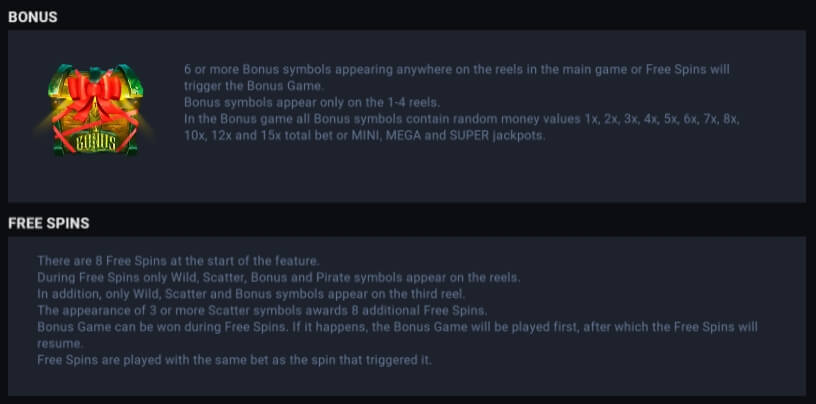Click the line starting 'During Free Spins only Wild'
The image size is (816, 404).
278,277
